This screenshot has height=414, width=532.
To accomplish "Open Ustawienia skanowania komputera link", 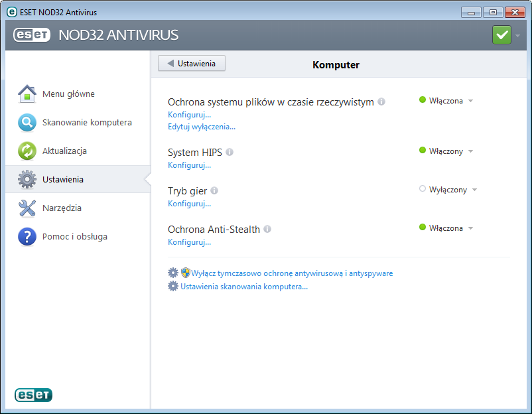I will (x=244, y=287).
